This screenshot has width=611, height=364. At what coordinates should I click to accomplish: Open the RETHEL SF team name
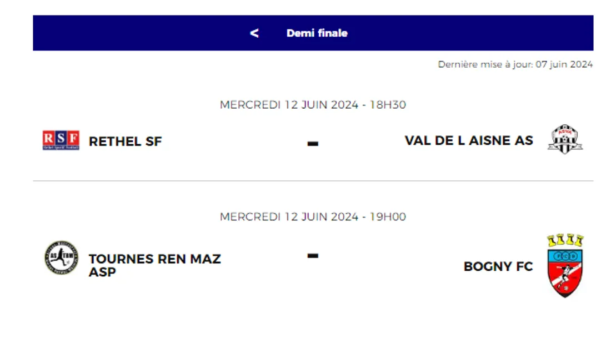click(126, 141)
